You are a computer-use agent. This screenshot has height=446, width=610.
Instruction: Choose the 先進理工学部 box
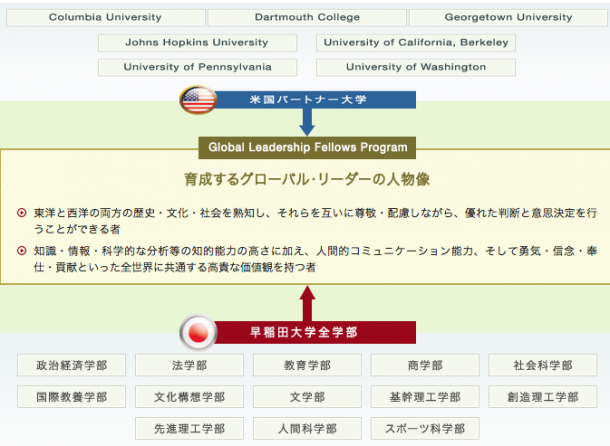[x=189, y=428]
